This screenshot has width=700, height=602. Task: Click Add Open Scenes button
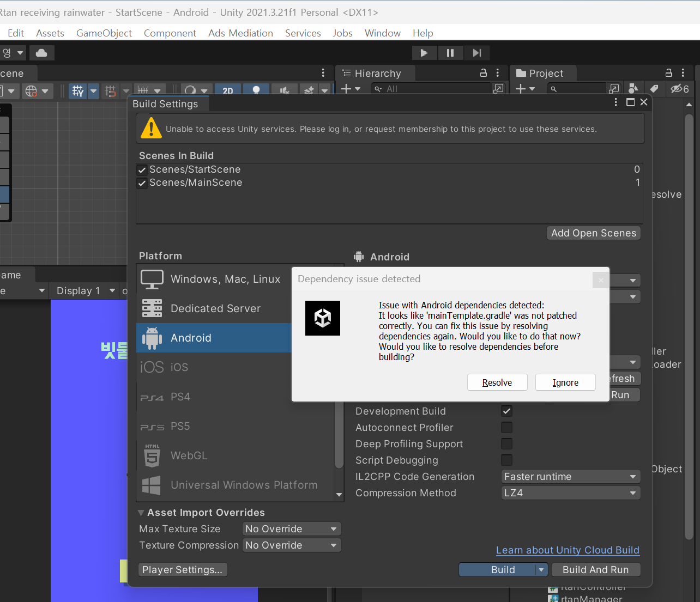click(594, 233)
